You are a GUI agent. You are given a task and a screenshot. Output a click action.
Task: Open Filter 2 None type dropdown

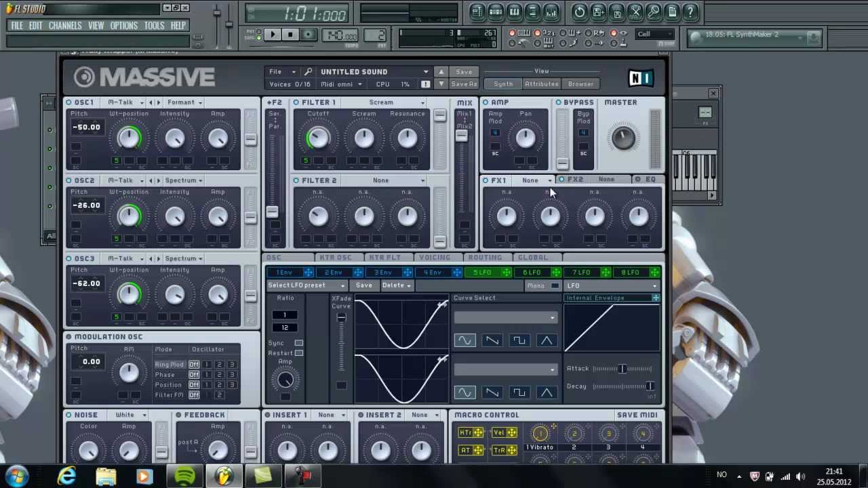coord(397,180)
